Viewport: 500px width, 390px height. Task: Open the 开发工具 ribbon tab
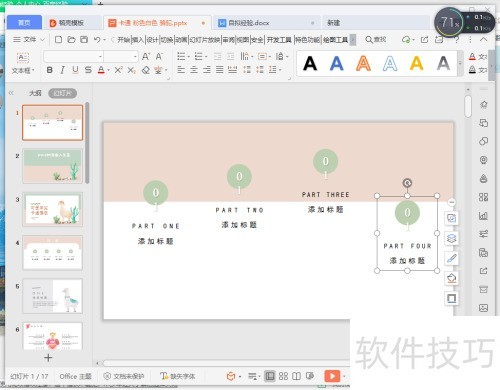point(279,40)
